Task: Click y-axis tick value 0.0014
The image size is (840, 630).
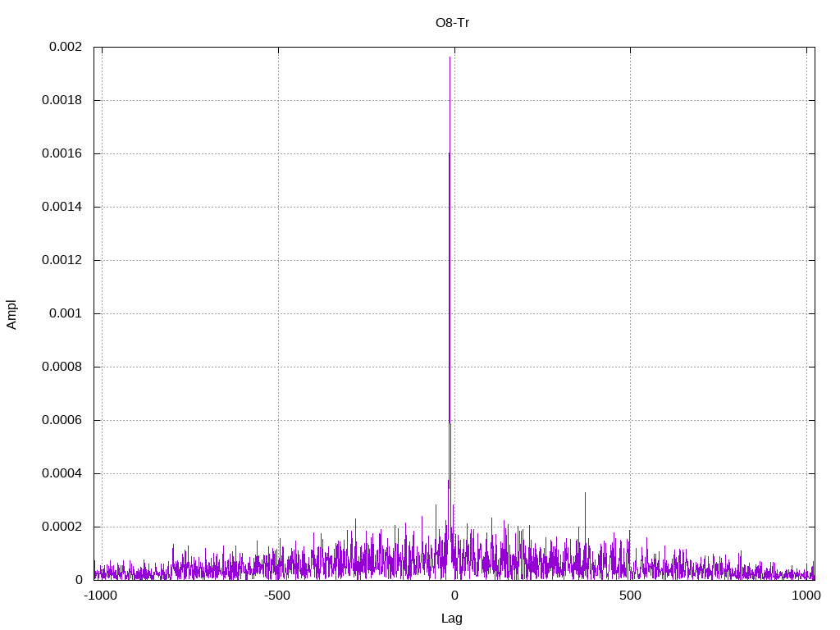Action: [x=62, y=207]
